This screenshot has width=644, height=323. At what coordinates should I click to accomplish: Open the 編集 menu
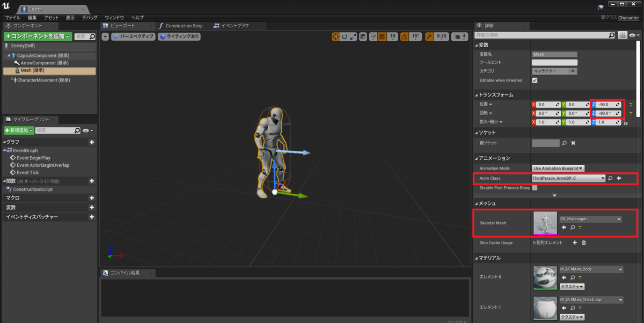[32, 18]
